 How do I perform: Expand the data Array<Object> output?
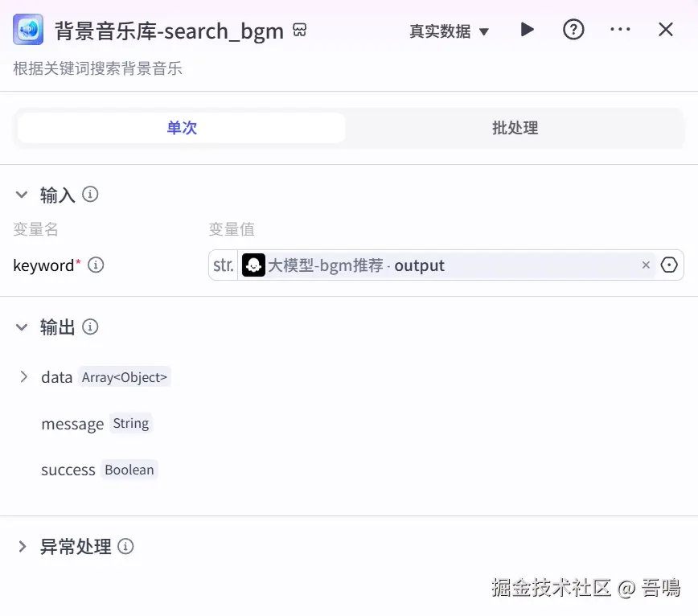23,377
